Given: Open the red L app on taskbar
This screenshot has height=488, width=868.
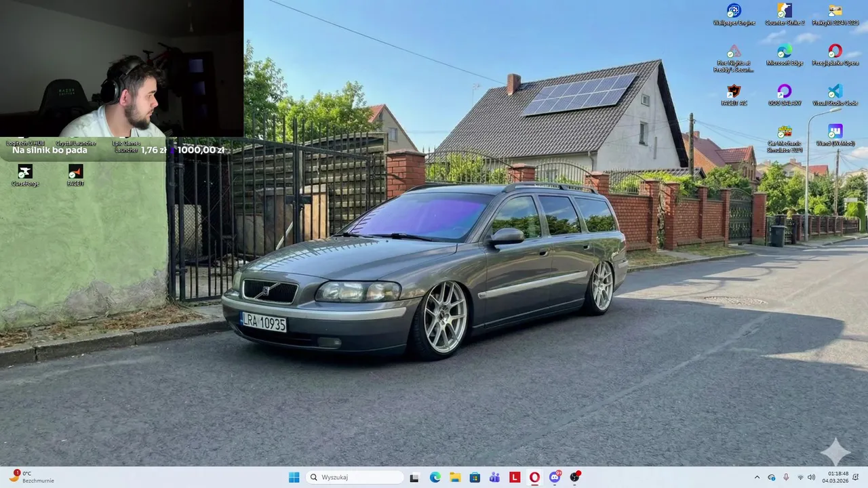Looking at the screenshot, I should 515,477.
